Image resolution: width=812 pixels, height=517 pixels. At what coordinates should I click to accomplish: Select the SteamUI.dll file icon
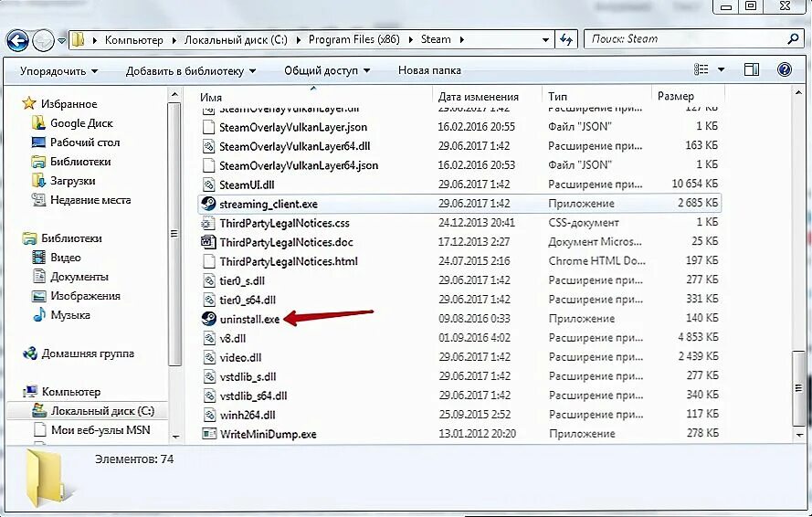click(x=208, y=185)
